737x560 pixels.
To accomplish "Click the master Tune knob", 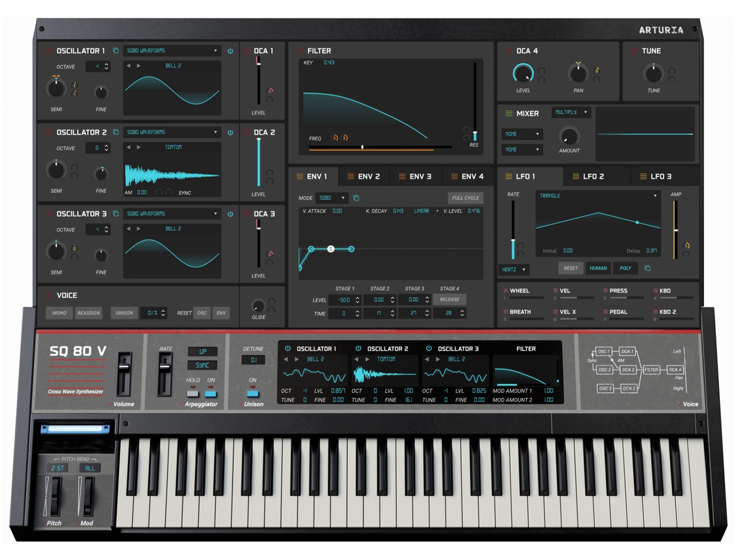I will [x=653, y=73].
